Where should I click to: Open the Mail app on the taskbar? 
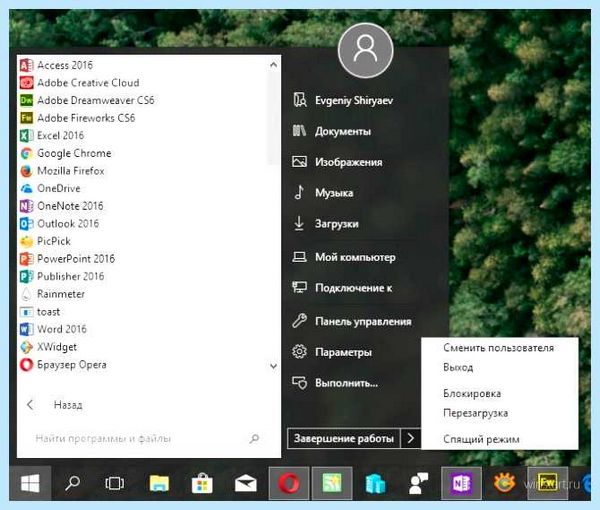pos(246,484)
